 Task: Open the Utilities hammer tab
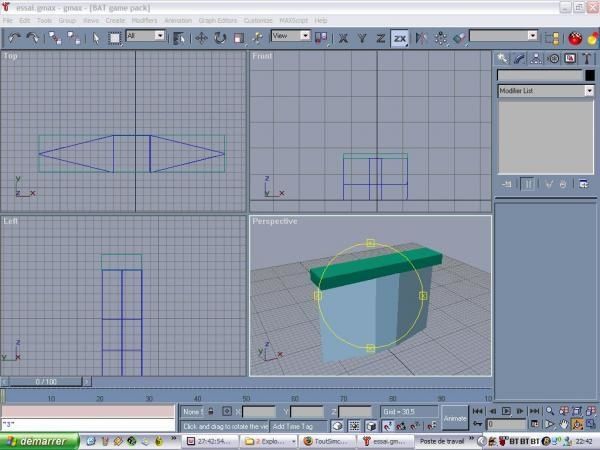coord(587,59)
